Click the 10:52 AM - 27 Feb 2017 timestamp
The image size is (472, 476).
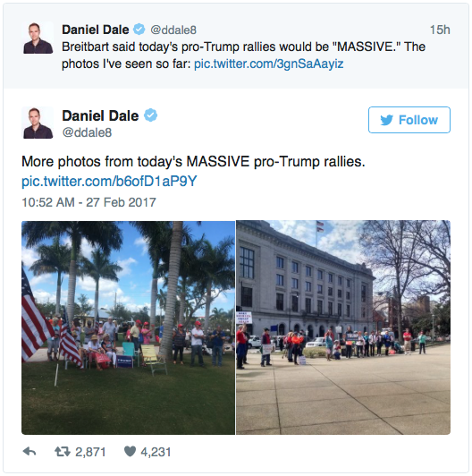[x=88, y=202]
